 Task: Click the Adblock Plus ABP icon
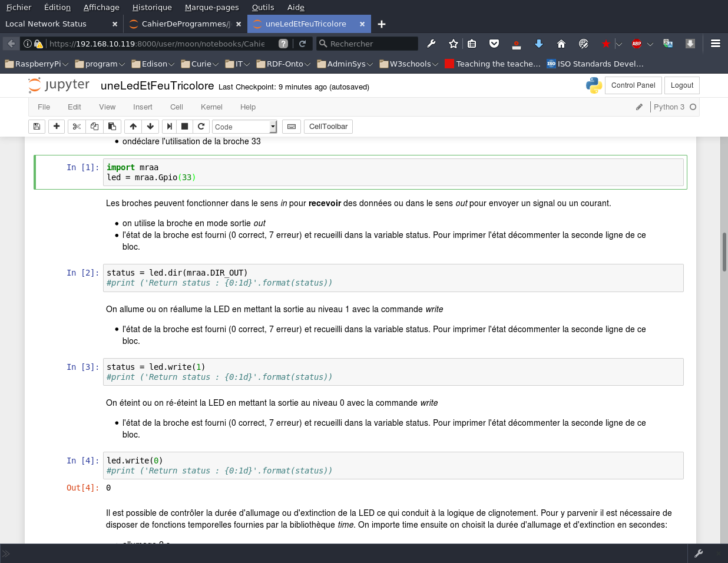[x=637, y=44]
